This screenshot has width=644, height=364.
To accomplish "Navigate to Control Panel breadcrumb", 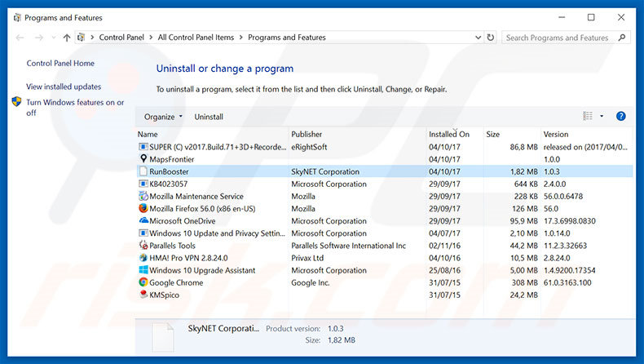I will coord(121,38).
